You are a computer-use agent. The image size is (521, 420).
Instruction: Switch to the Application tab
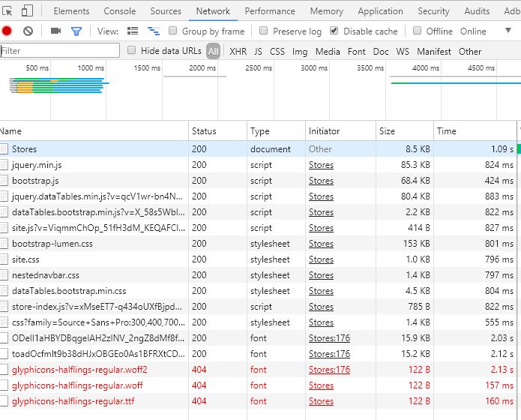pos(381,11)
